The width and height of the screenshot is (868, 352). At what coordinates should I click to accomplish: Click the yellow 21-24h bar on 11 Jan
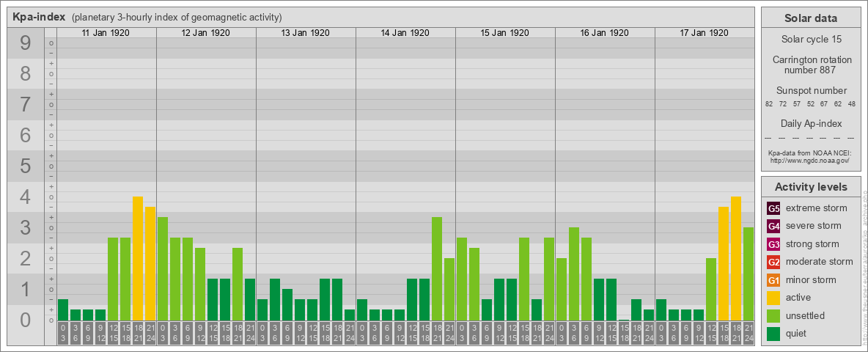[150, 263]
